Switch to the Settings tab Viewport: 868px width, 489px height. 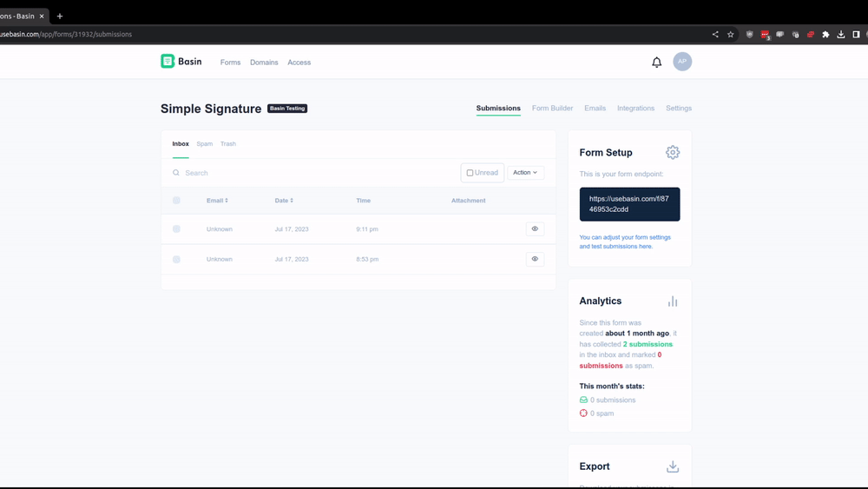point(679,108)
